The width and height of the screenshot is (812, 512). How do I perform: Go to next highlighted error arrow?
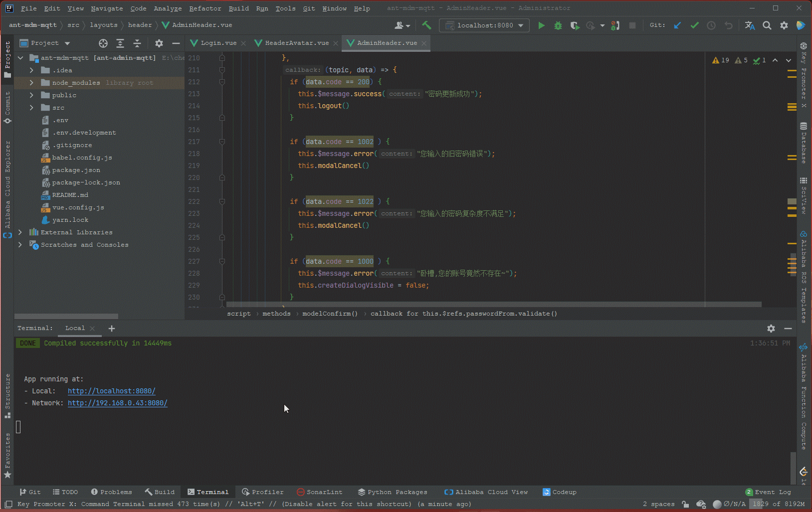[789, 60]
